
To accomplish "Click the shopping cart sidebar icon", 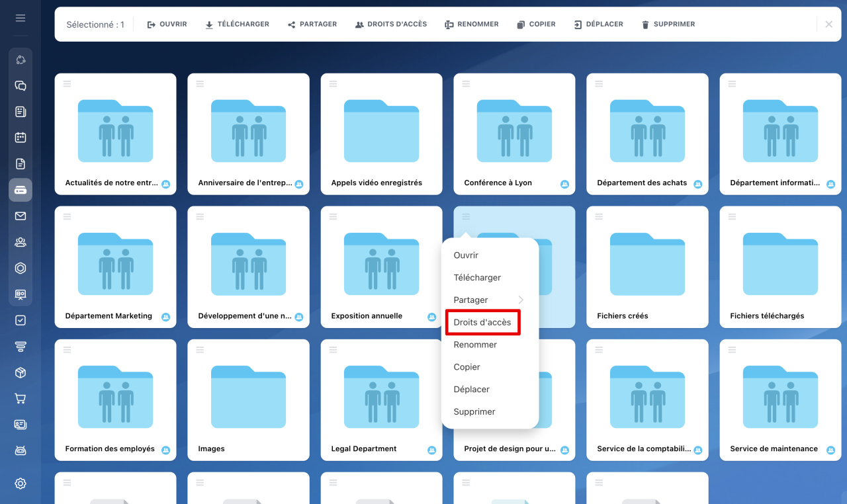I will (21, 399).
